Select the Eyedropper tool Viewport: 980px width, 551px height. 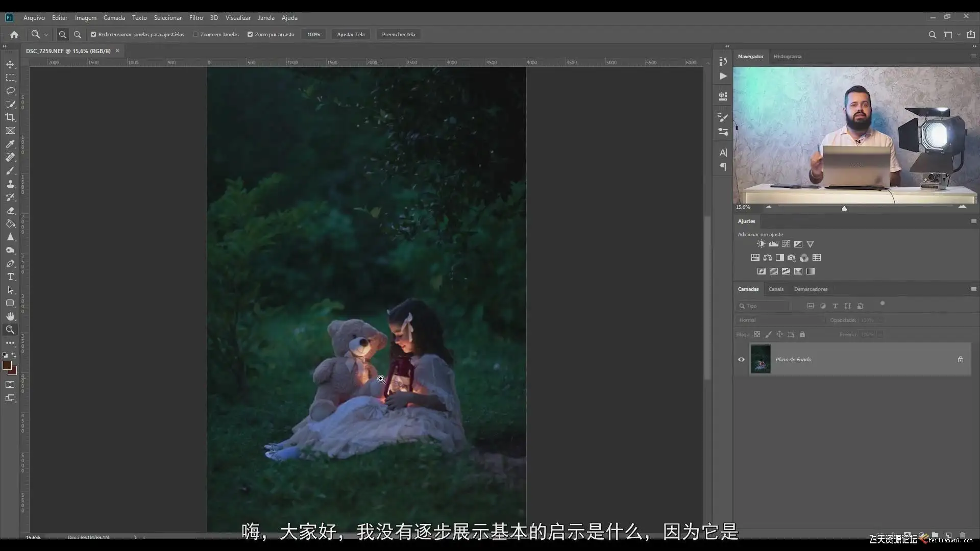tap(10, 144)
